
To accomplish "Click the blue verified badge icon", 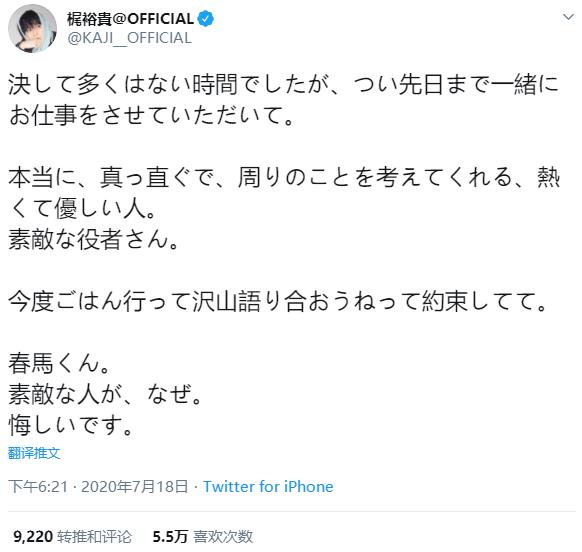I will point(205,19).
